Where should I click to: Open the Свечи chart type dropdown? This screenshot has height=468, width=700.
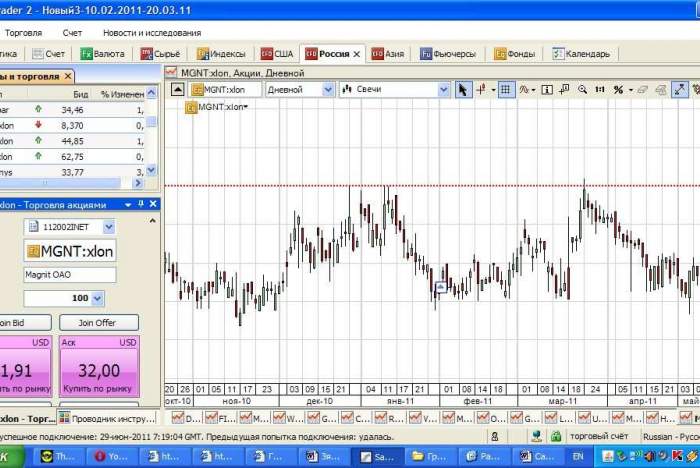click(444, 89)
